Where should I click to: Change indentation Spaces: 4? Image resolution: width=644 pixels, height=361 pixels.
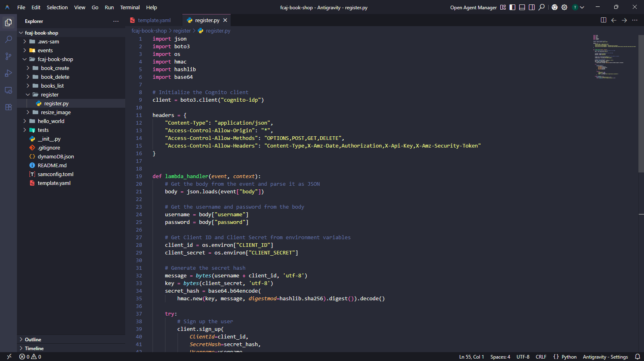tap(500, 357)
